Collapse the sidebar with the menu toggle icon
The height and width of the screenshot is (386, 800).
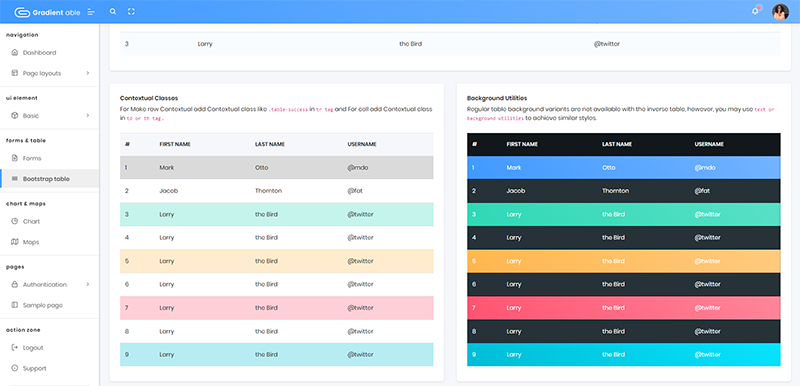click(x=91, y=12)
